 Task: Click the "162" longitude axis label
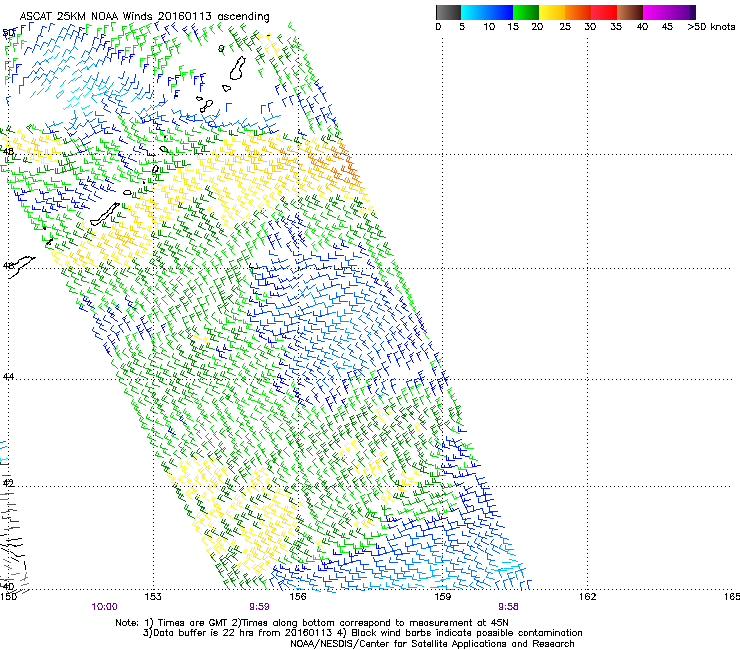coord(588,597)
